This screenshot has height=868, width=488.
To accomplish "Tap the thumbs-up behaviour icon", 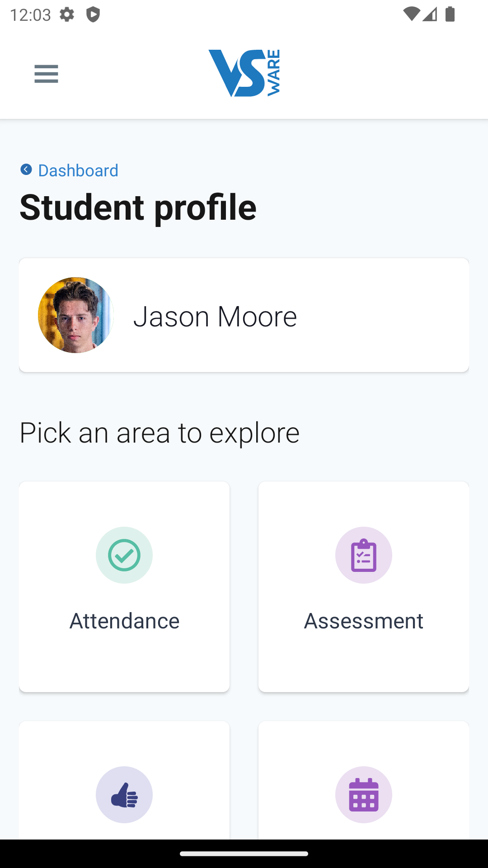I will [124, 795].
